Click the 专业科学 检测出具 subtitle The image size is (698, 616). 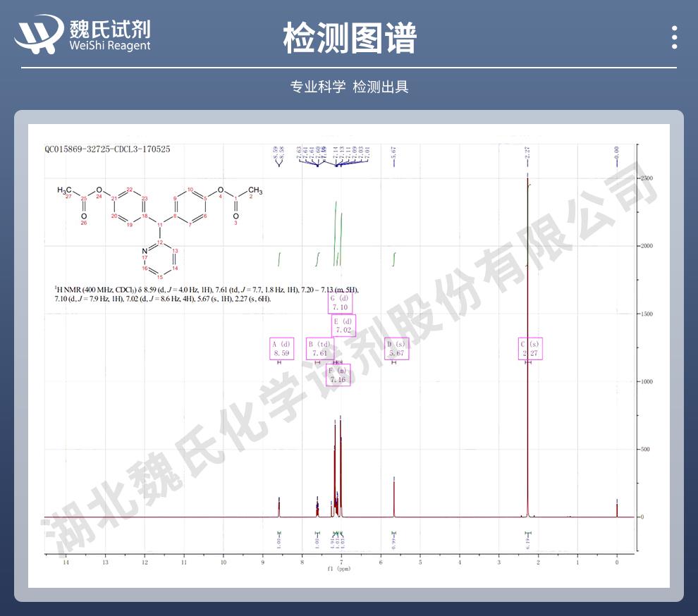[349, 87]
